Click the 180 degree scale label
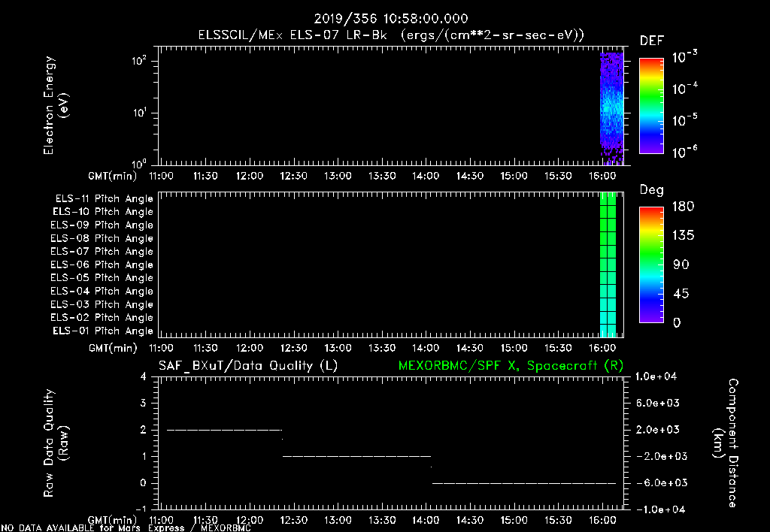770x532 pixels. click(x=683, y=206)
